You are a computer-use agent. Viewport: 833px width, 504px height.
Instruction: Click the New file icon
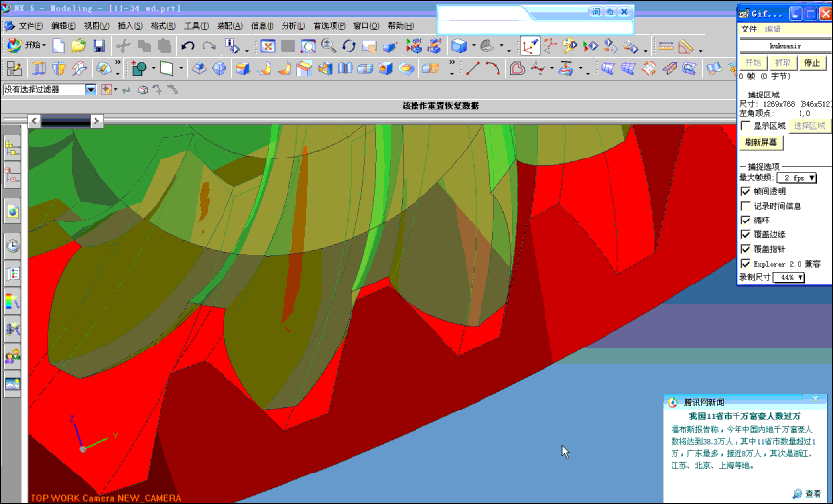point(59,46)
